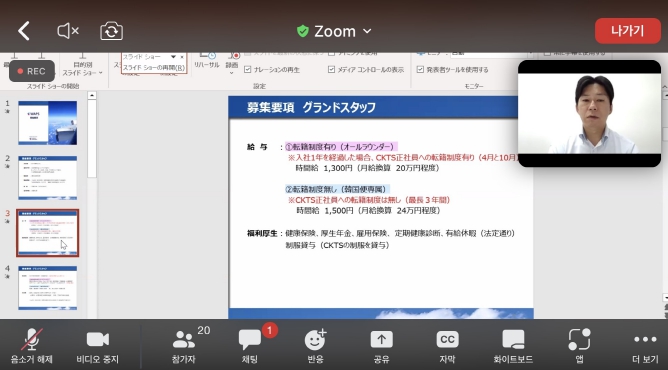The width and height of the screenshot is (668, 370).
Task: Tap the REC recording indicator
Action: (x=32, y=71)
